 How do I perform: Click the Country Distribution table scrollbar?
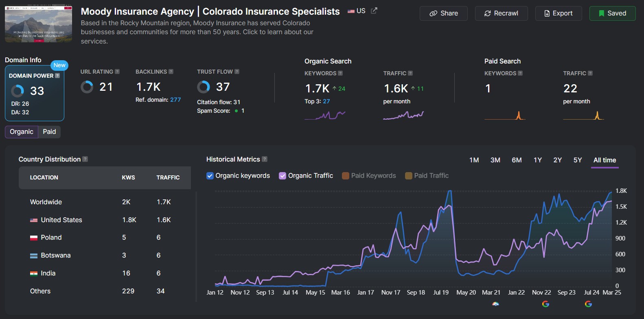pyautogui.click(x=196, y=246)
